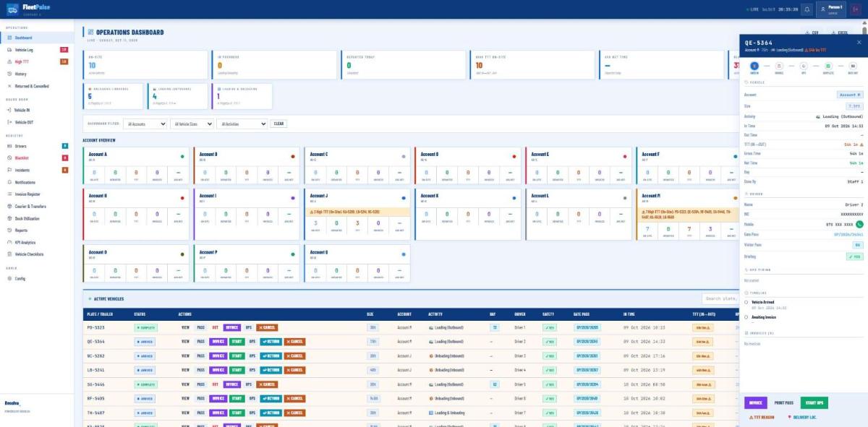
Task: Click the Complete status badge for SG-5446
Action: (x=145, y=384)
